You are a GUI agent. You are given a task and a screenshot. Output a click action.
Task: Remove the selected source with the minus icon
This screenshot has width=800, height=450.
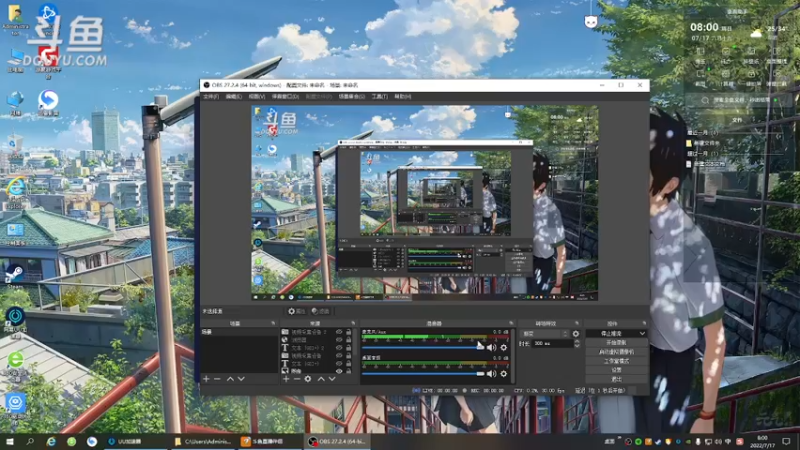pyautogui.click(x=296, y=379)
